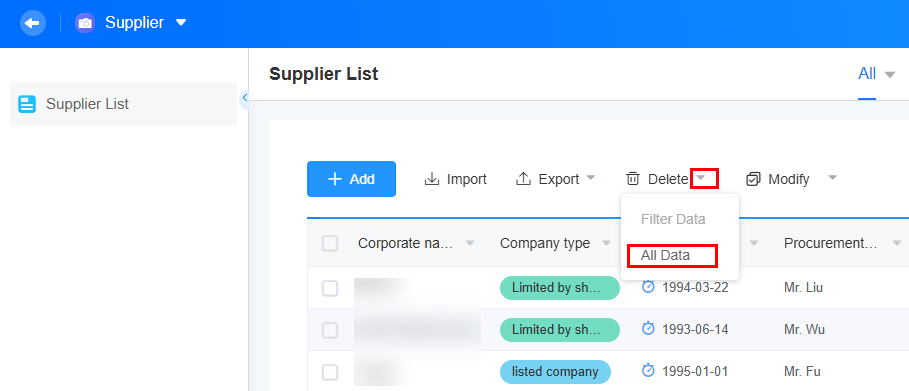This screenshot has width=909, height=391.
Task: Click the Import download icon
Action: [432, 179]
